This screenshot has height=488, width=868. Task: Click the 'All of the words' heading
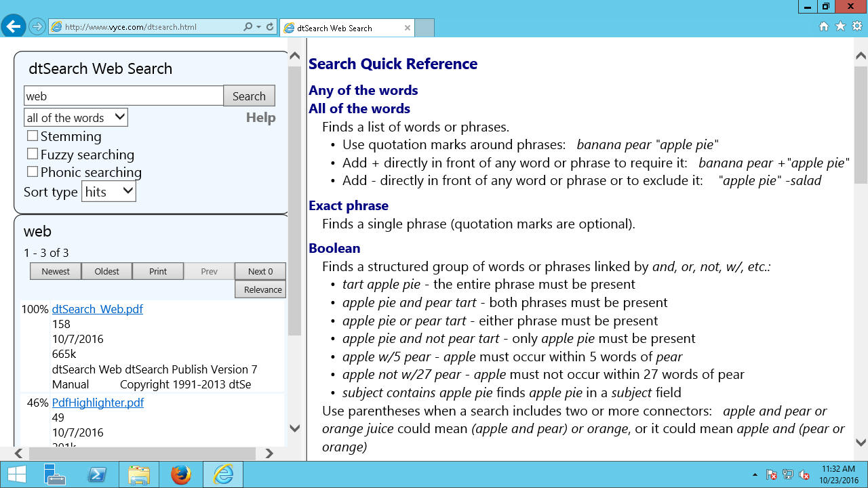[x=359, y=108]
